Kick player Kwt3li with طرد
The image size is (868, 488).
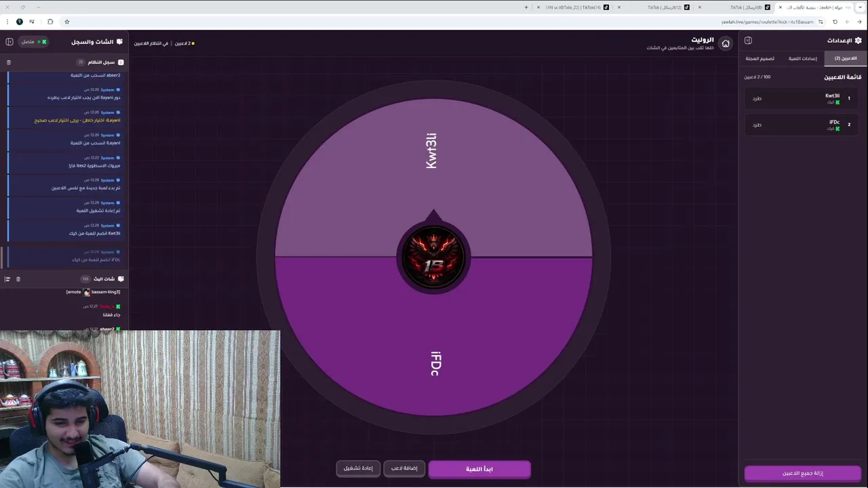[x=757, y=98]
